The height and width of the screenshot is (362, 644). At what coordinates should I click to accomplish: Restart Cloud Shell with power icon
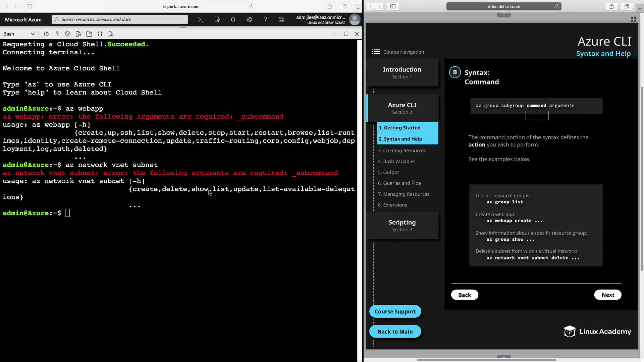46,34
